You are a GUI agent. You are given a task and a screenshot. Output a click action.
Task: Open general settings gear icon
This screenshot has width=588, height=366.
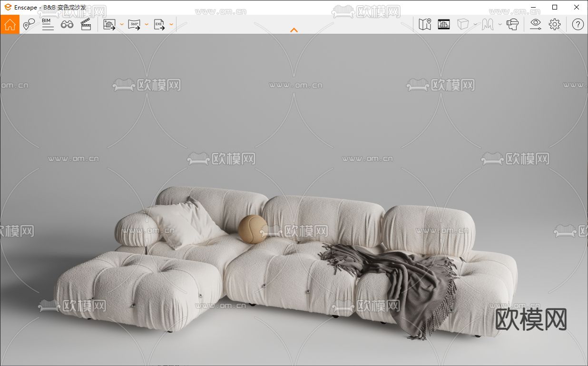(555, 24)
